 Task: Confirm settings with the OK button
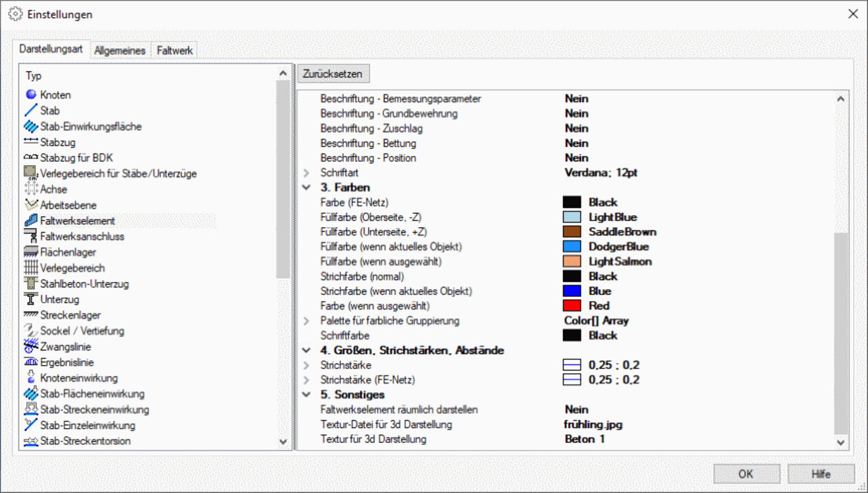(746, 474)
